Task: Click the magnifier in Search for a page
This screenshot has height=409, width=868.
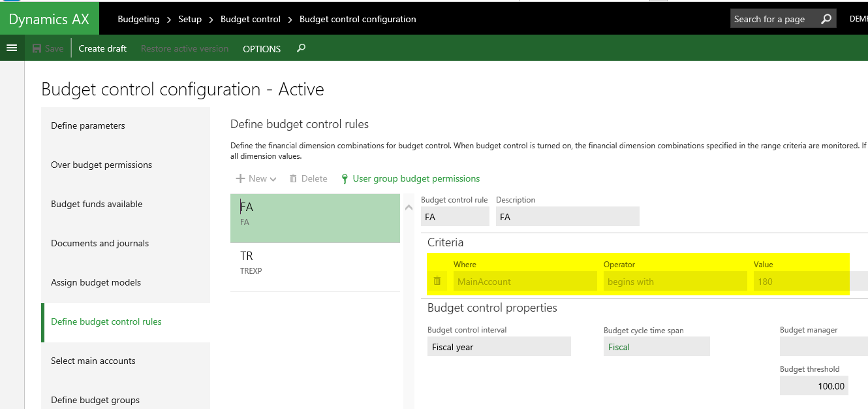Action: pyautogui.click(x=826, y=19)
